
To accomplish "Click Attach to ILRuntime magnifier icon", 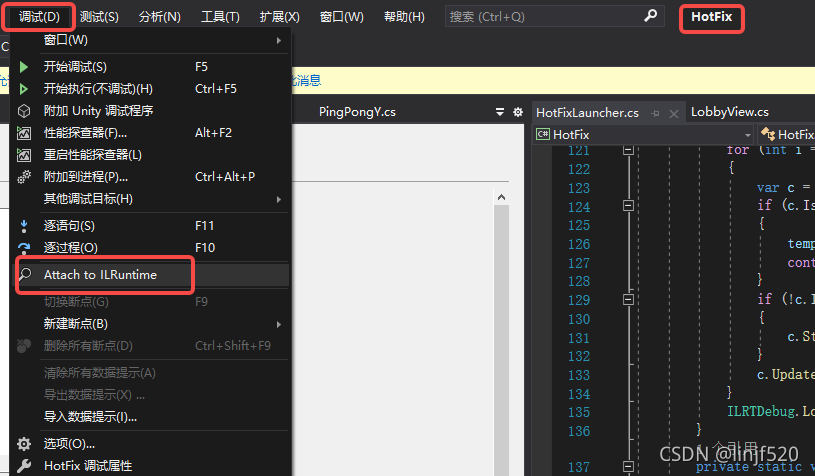I will tap(25, 274).
